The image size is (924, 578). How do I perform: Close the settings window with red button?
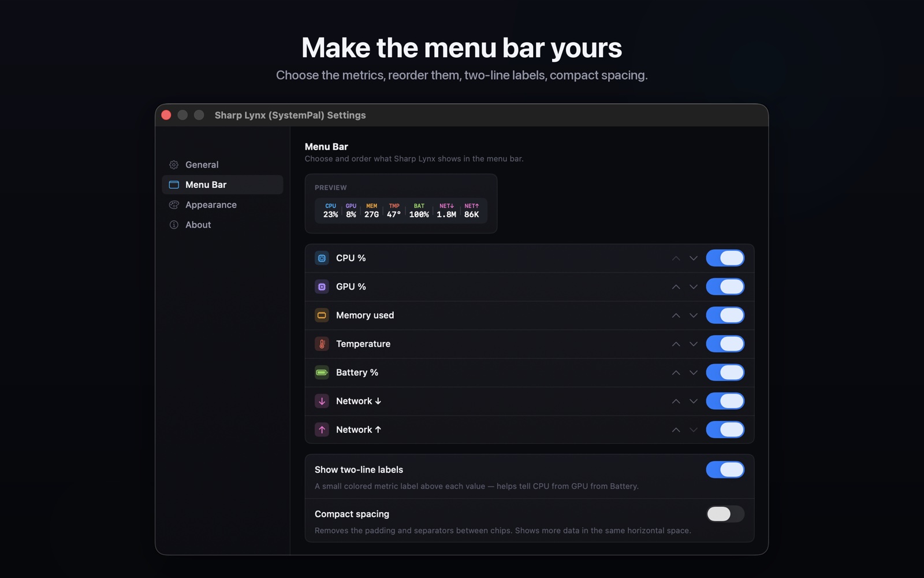click(x=166, y=115)
